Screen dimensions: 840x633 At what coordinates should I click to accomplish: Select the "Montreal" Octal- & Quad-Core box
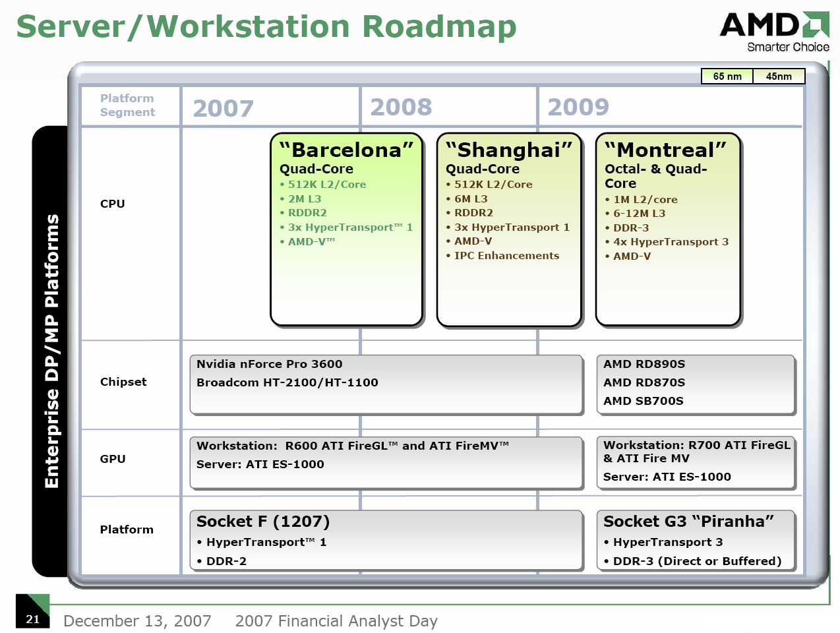[668, 229]
